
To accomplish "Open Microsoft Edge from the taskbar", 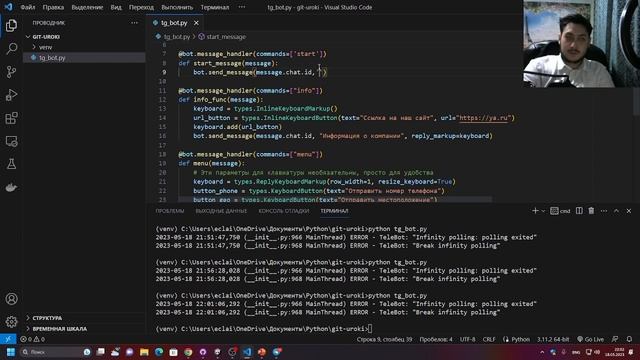I will [x=159, y=352].
